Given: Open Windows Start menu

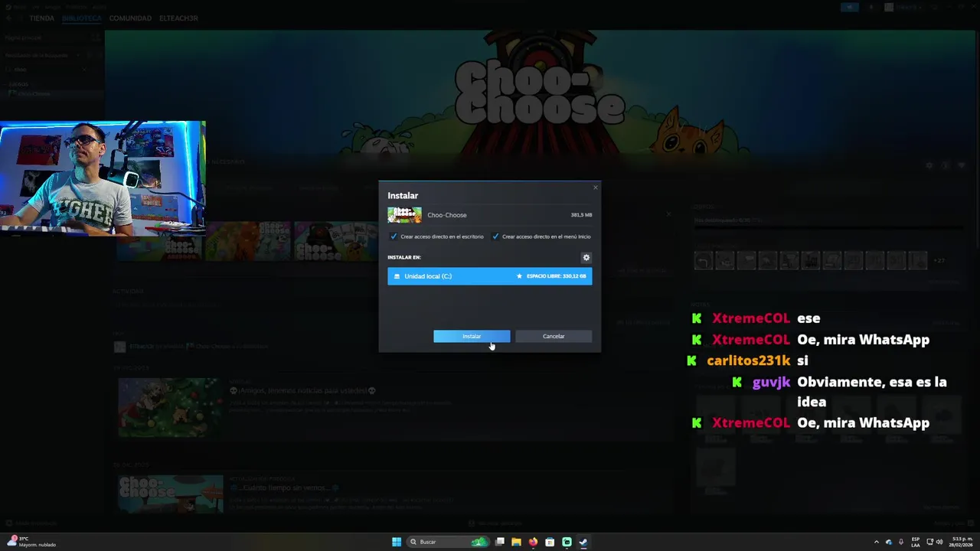Looking at the screenshot, I should (397, 542).
